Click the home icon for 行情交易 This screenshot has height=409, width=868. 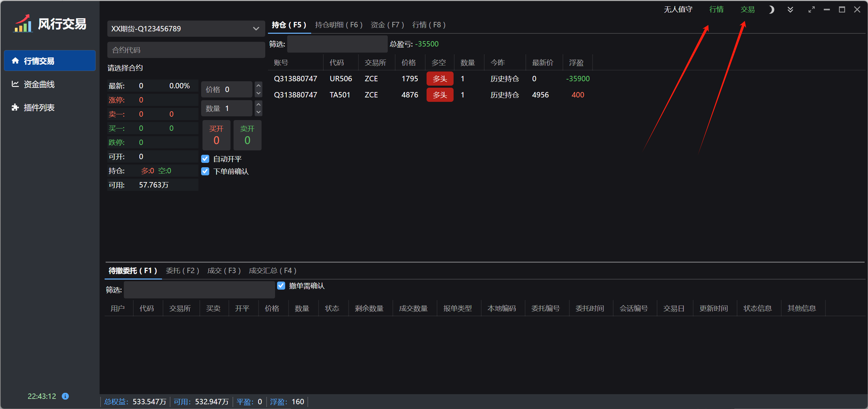pyautogui.click(x=15, y=61)
